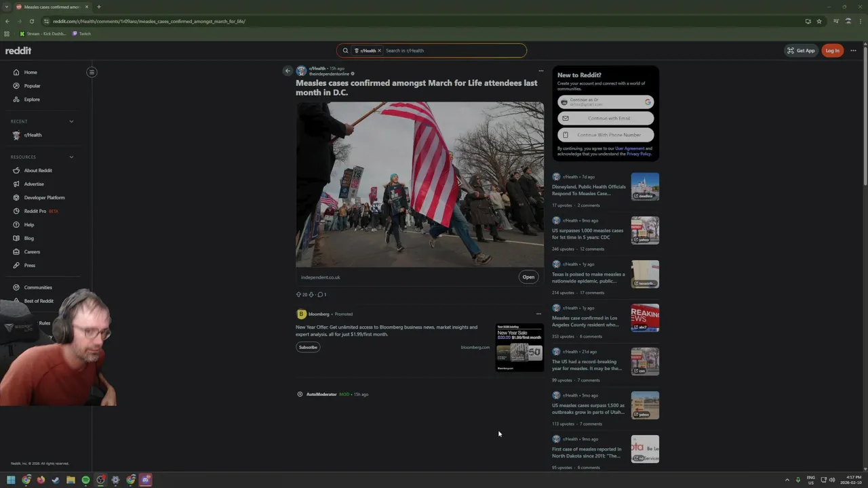
Task: Click the browser back arrow
Action: coord(7,21)
